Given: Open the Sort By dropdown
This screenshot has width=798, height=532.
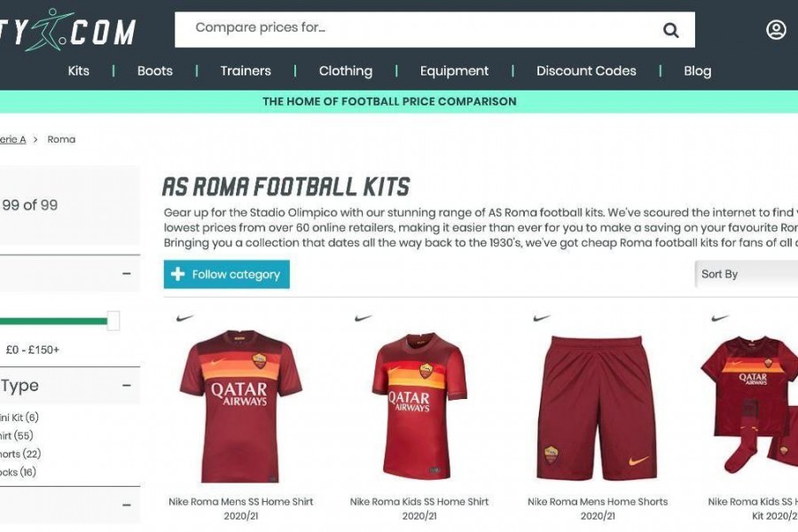Looking at the screenshot, I should pyautogui.click(x=746, y=274).
